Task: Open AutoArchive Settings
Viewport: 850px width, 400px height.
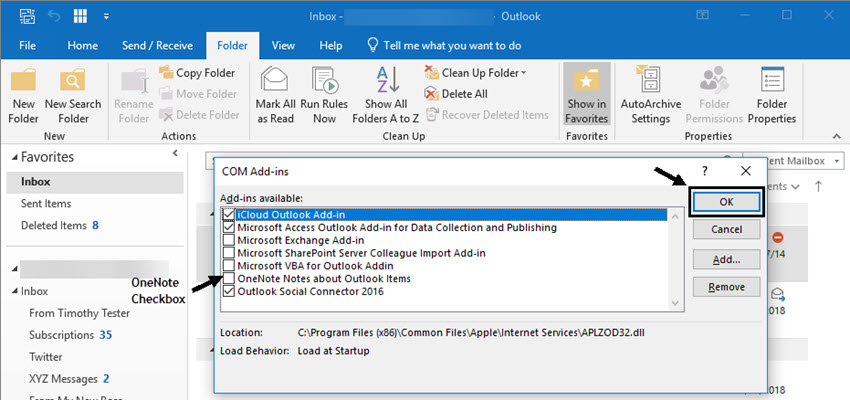Action: click(651, 95)
